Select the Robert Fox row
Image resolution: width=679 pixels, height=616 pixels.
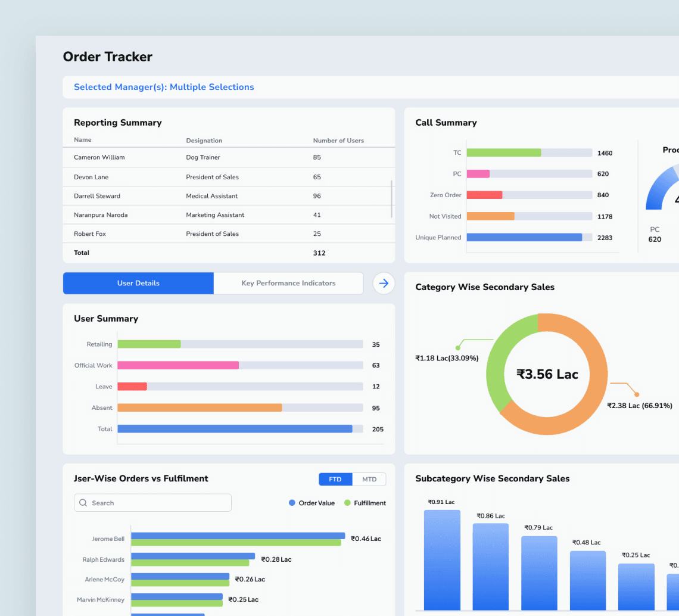point(229,234)
